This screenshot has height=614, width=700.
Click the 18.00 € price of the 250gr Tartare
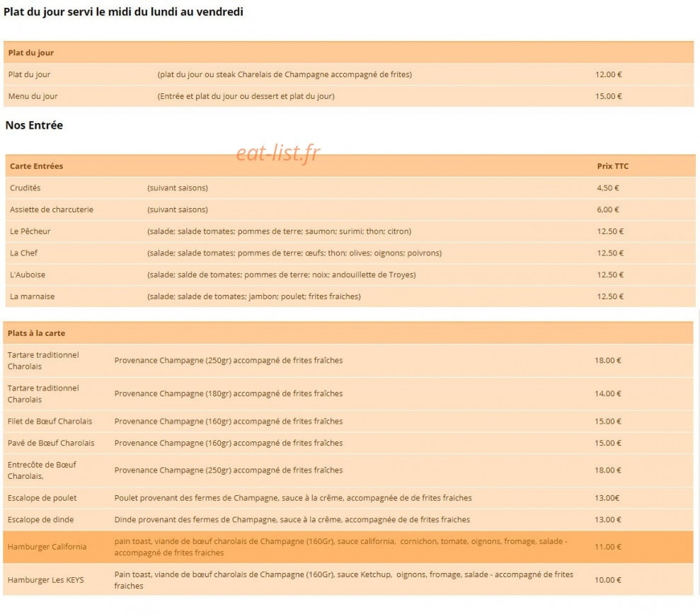[x=607, y=361]
